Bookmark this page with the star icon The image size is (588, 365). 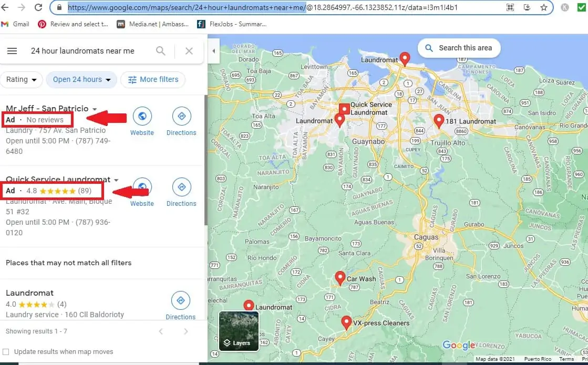tap(544, 7)
